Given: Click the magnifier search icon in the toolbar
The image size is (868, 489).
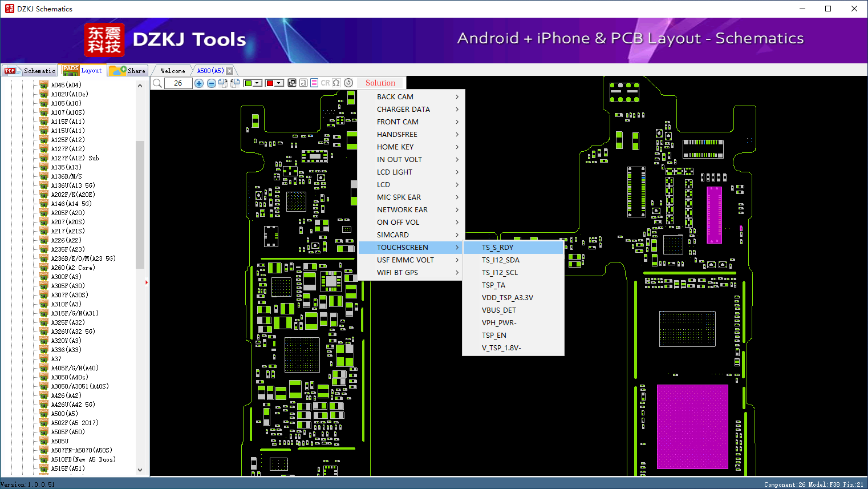Looking at the screenshot, I should coord(157,83).
